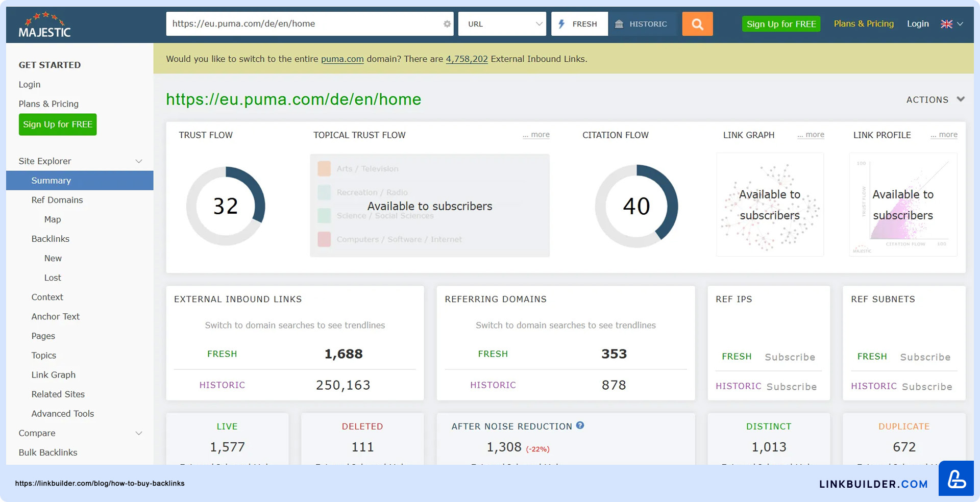Go to Lost backlinks

53,278
